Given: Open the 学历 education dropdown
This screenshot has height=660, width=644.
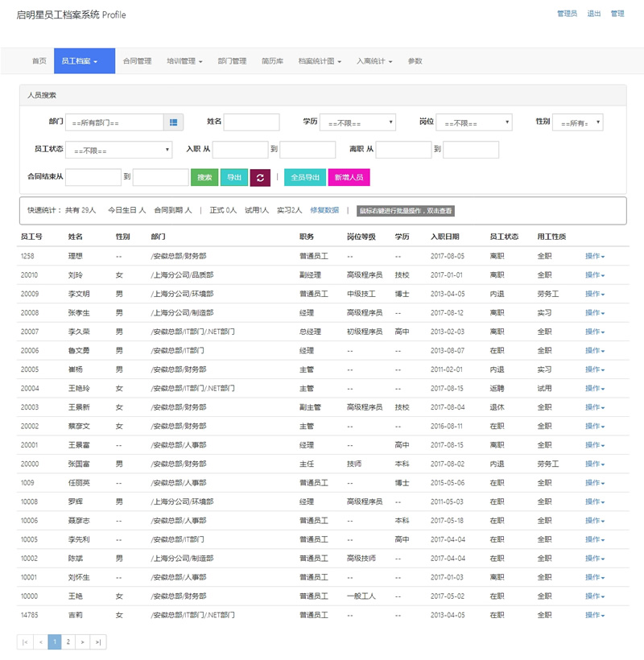Looking at the screenshot, I should pyautogui.click(x=357, y=122).
